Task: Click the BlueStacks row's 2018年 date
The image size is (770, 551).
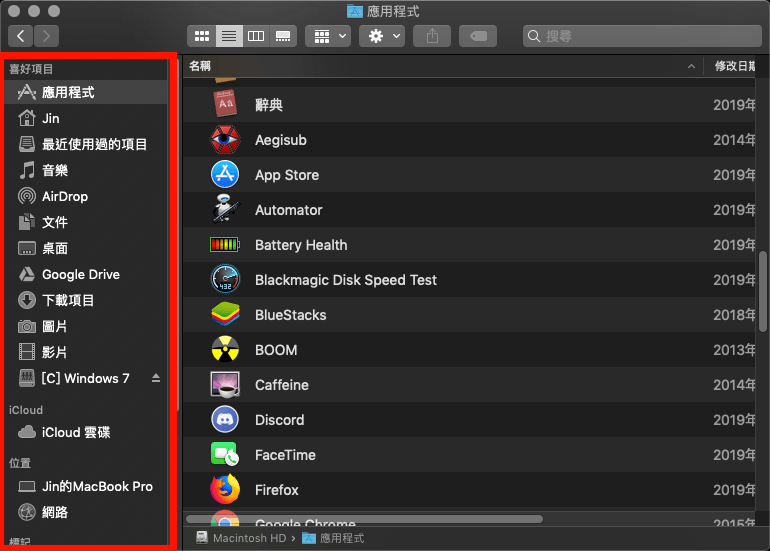Action: click(x=734, y=315)
